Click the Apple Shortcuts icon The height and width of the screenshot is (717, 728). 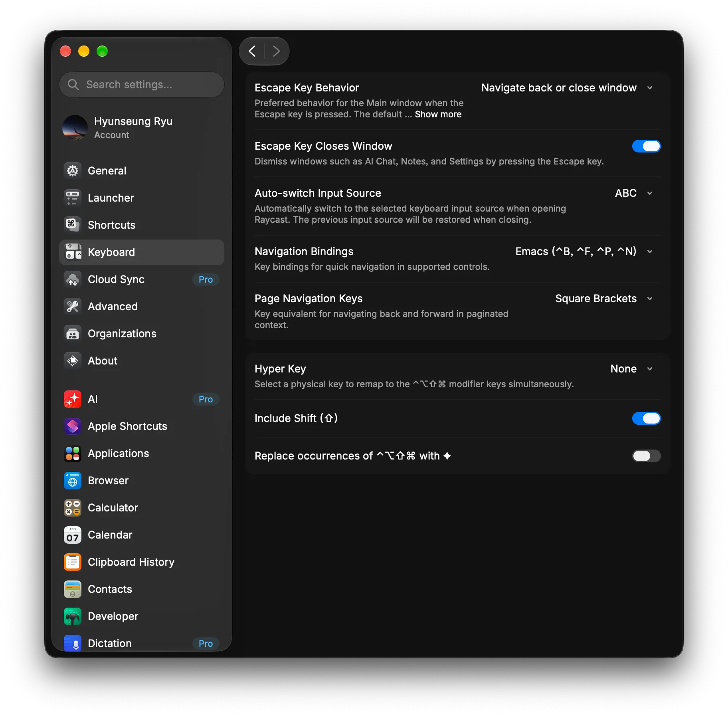coord(73,426)
